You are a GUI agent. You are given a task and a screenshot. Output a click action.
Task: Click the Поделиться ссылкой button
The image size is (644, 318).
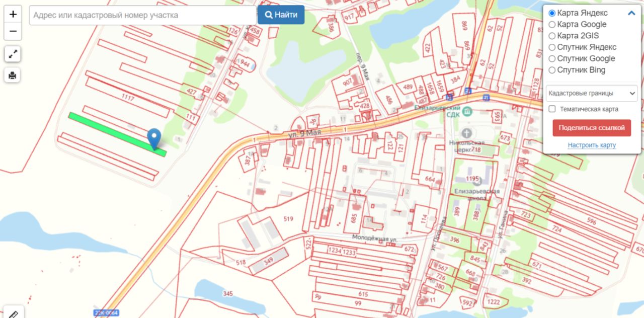click(x=592, y=128)
